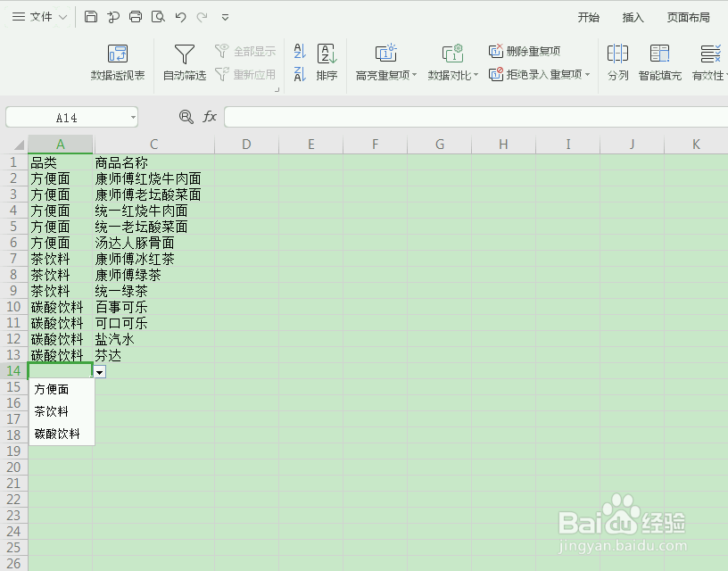Screen dimensions: 728x571
Task: Click the Save icon
Action: [x=89, y=16]
